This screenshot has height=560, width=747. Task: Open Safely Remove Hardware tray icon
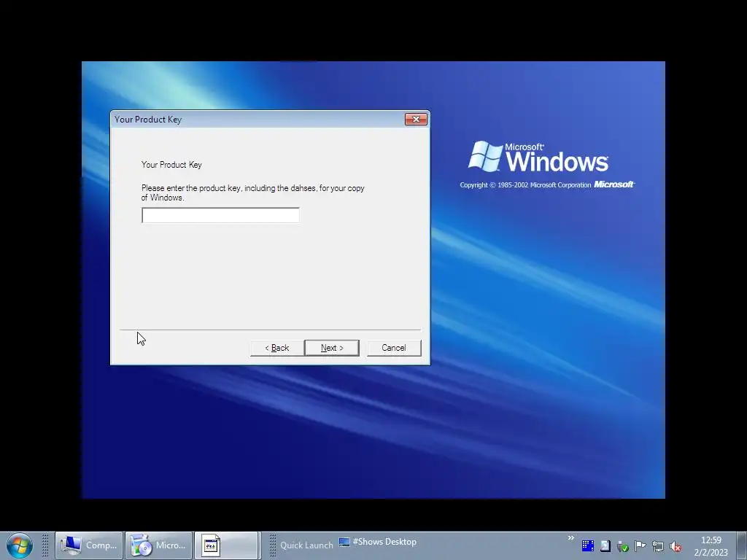622,546
